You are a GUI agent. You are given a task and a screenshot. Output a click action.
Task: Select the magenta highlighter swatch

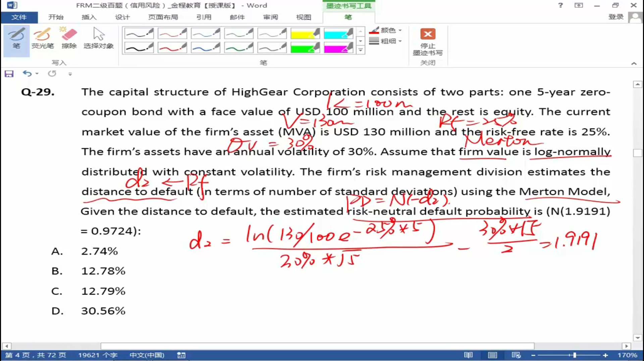(x=338, y=48)
